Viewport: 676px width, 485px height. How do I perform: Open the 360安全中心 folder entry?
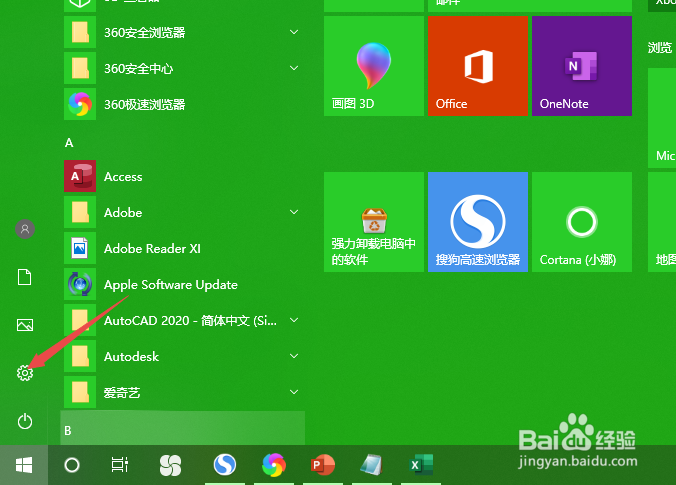pyautogui.click(x=184, y=68)
